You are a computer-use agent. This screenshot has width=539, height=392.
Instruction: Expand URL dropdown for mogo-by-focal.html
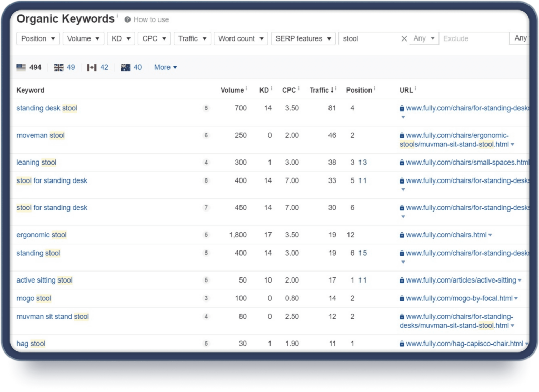(x=516, y=298)
